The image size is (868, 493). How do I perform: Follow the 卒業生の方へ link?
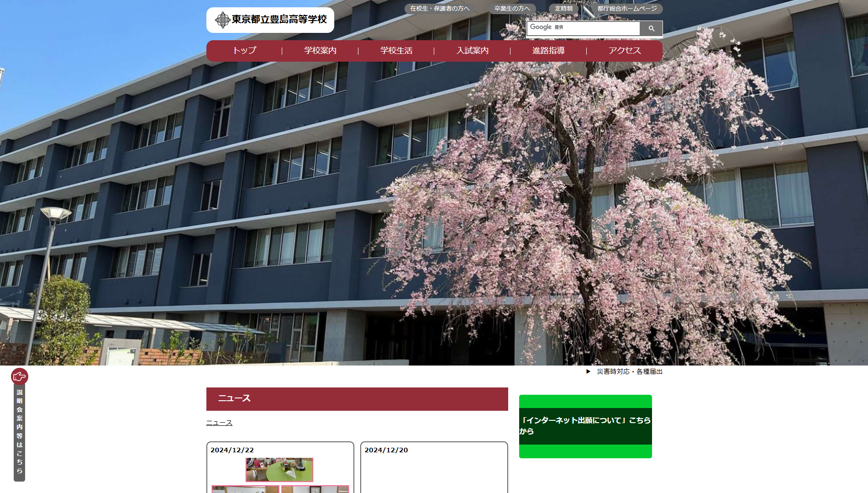[512, 9]
